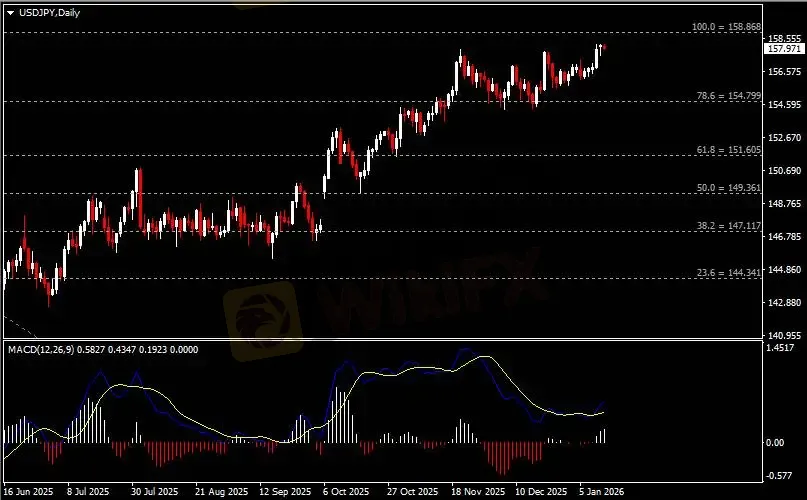The width and height of the screenshot is (807, 500).
Task: Click price axis value 156.575
Action: (784, 72)
